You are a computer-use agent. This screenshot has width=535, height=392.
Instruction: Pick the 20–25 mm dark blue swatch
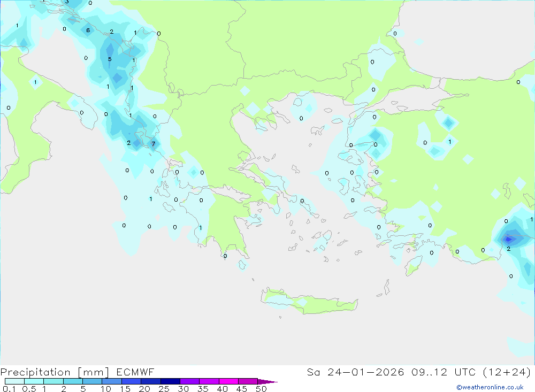click(151, 381)
